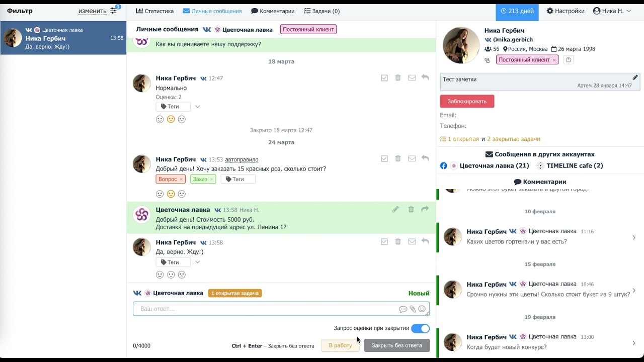Delete the 15 красных роз message
Image resolution: width=644 pixels, height=362 pixels.
[398, 158]
